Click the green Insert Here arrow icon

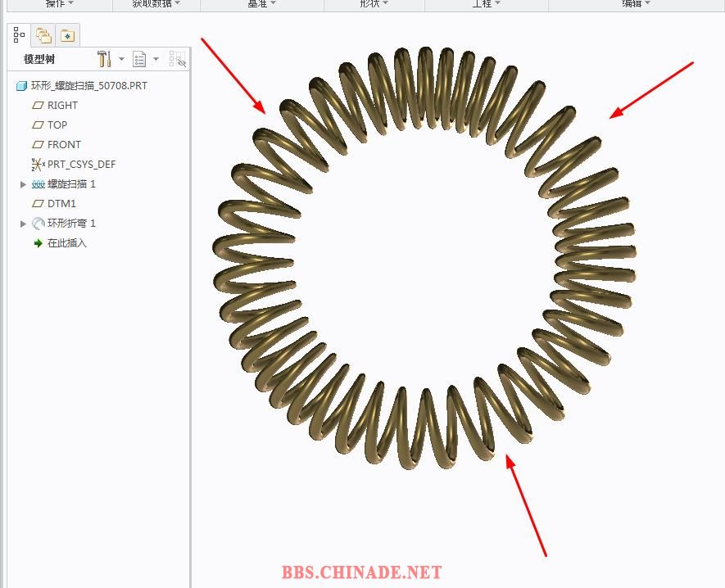tap(39, 243)
